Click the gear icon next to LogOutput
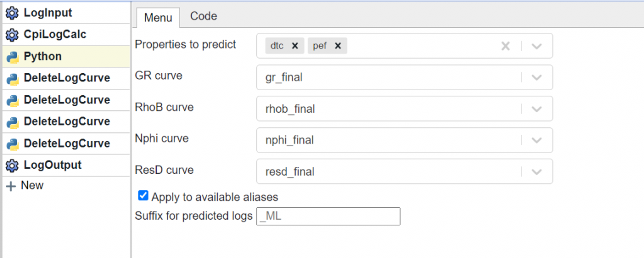The width and height of the screenshot is (644, 258). coord(12,165)
